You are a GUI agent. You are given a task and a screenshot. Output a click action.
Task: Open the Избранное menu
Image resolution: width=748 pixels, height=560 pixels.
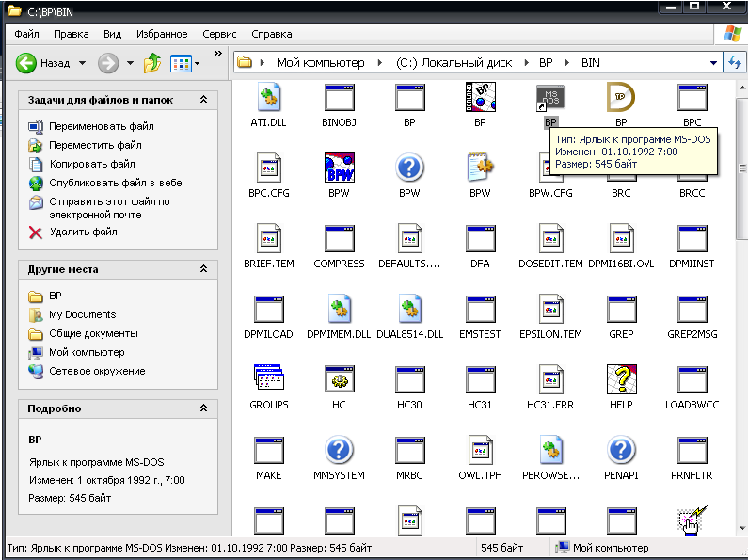pyautogui.click(x=162, y=34)
